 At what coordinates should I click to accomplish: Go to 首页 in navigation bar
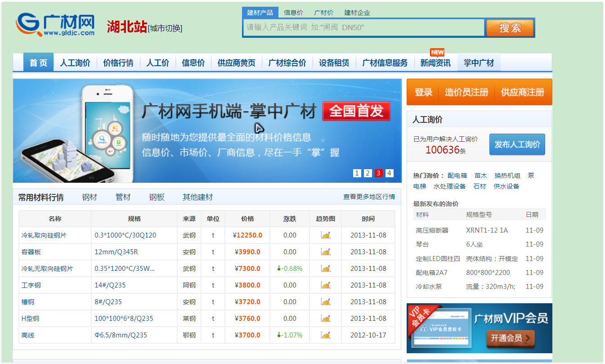tap(38, 63)
